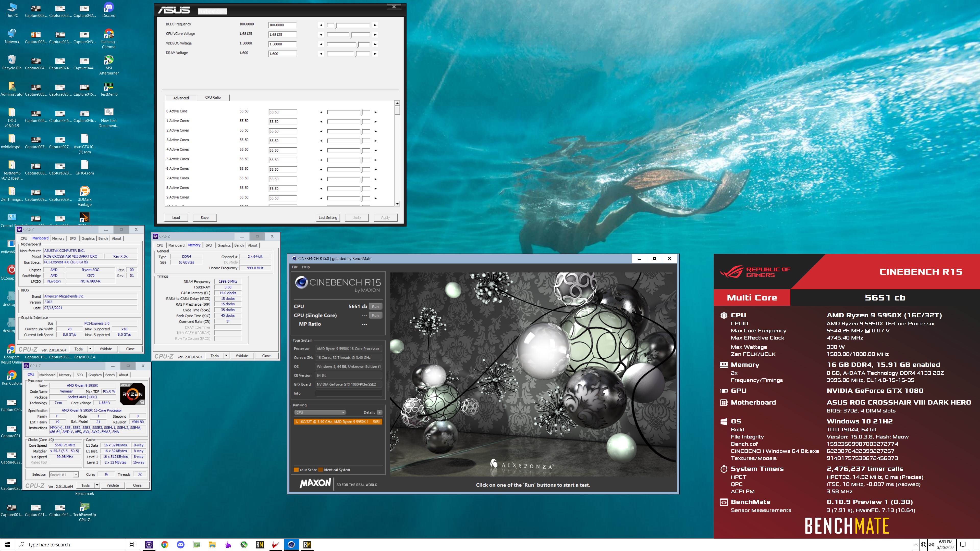Click the CPU ratio list scrollbar down arrow

coord(397,204)
